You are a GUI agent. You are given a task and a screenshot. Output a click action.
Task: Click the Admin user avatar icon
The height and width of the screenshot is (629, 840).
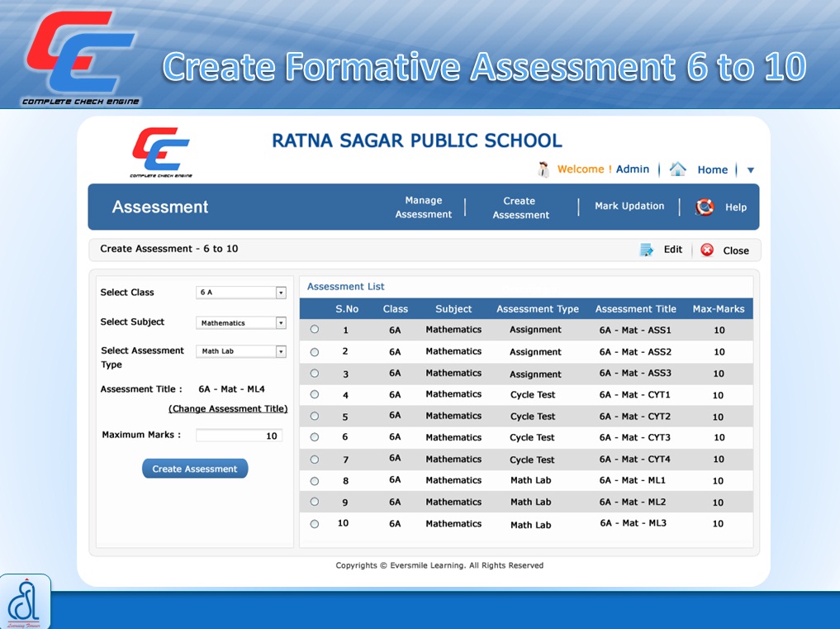(543, 169)
